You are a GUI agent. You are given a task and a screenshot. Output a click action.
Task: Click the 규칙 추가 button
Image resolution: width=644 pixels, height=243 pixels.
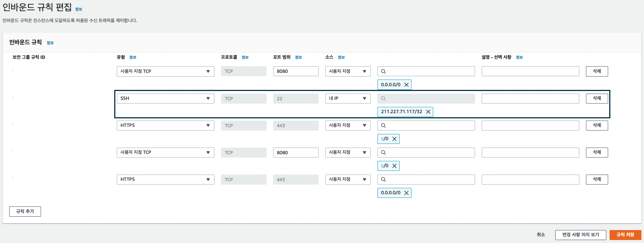(x=25, y=212)
